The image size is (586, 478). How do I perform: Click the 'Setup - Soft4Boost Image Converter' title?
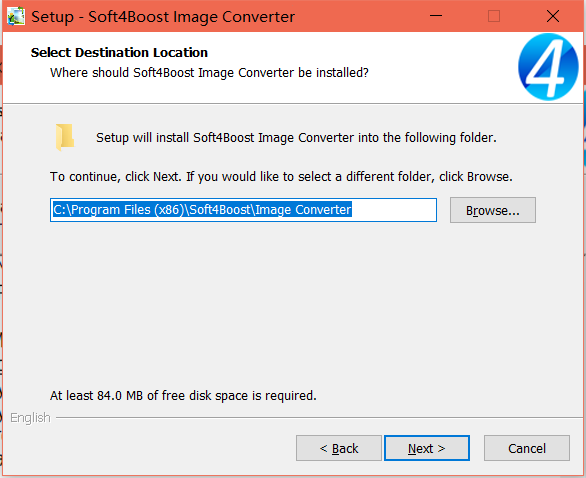[163, 17]
